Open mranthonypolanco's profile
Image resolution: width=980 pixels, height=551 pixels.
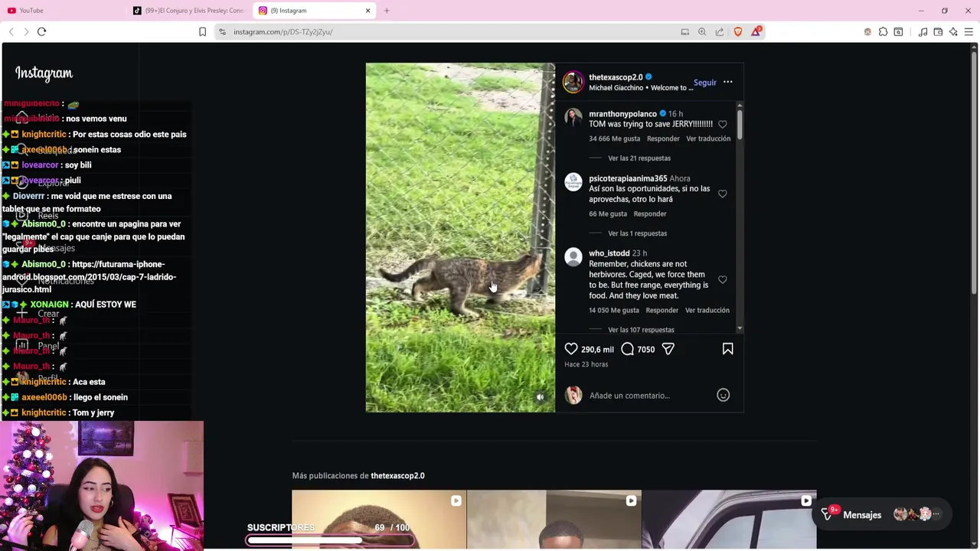click(622, 114)
